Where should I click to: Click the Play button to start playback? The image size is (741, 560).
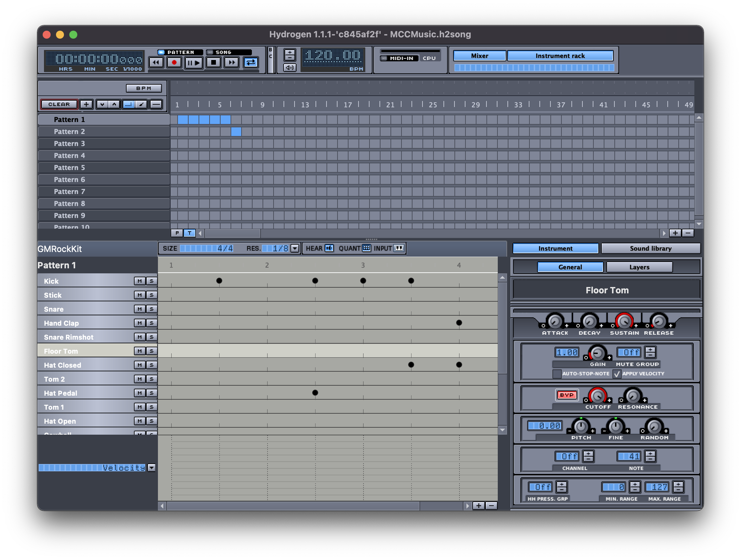(x=192, y=63)
